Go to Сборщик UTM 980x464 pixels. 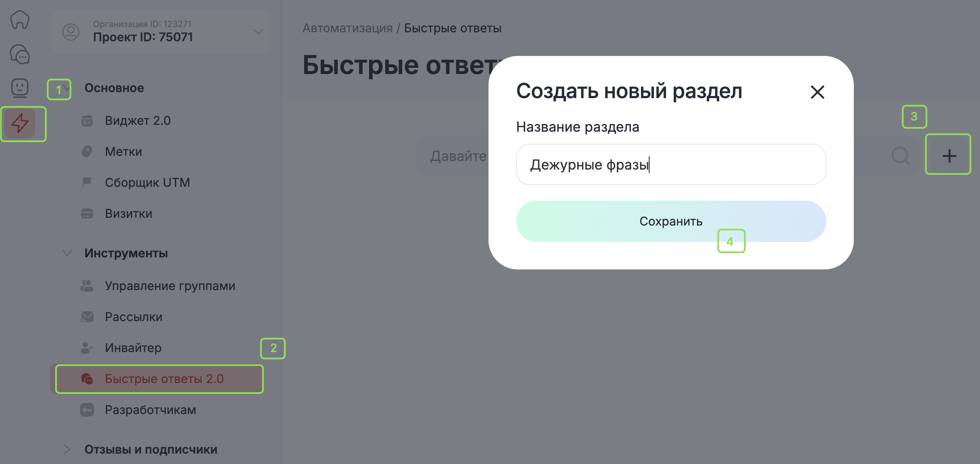point(147,183)
